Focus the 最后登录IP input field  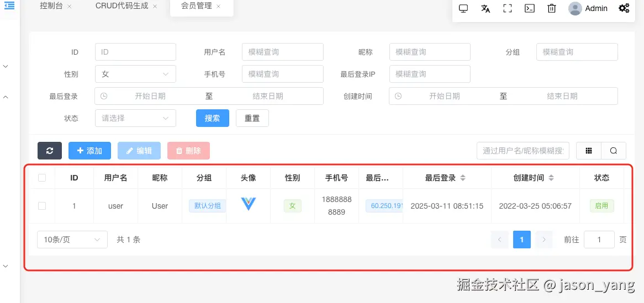pos(430,74)
